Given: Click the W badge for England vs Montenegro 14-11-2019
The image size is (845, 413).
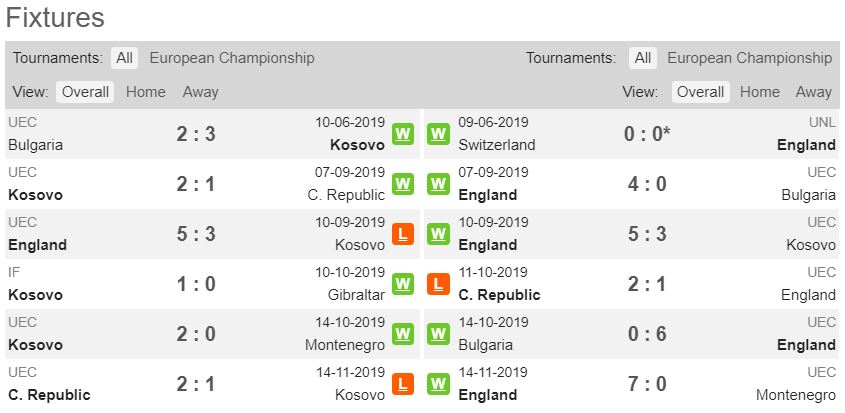Looking at the screenshot, I should click(x=438, y=384).
